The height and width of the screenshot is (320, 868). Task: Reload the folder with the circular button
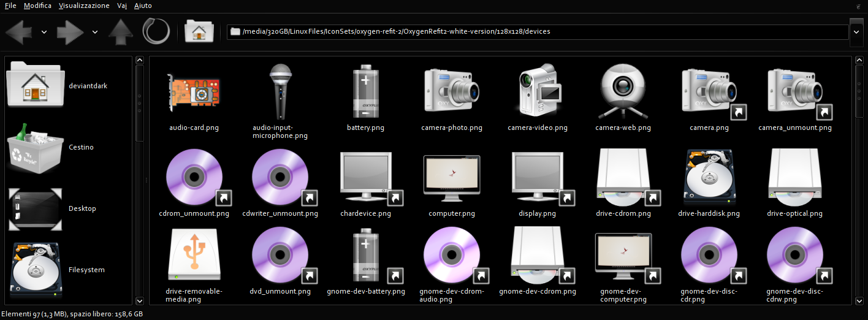click(156, 31)
